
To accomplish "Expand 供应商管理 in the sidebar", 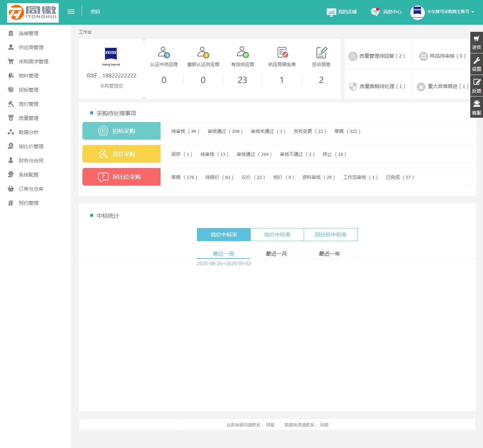I will pyautogui.click(x=31, y=47).
